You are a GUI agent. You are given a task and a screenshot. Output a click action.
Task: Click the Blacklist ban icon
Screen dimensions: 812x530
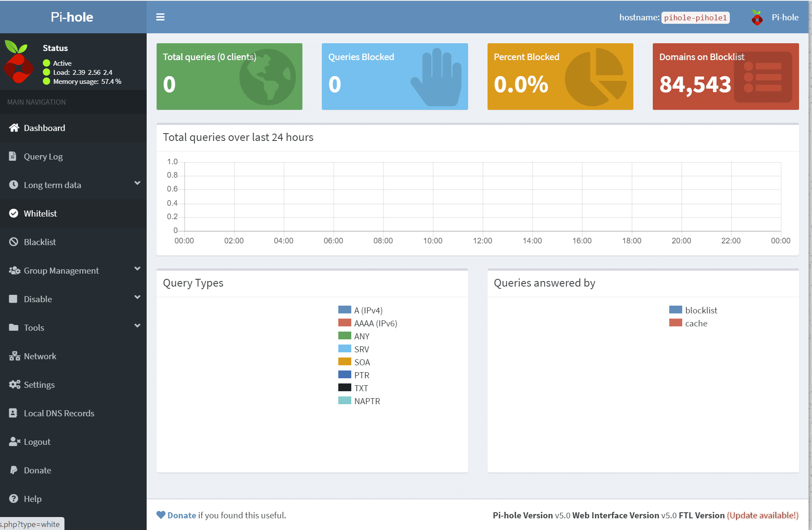[14, 242]
